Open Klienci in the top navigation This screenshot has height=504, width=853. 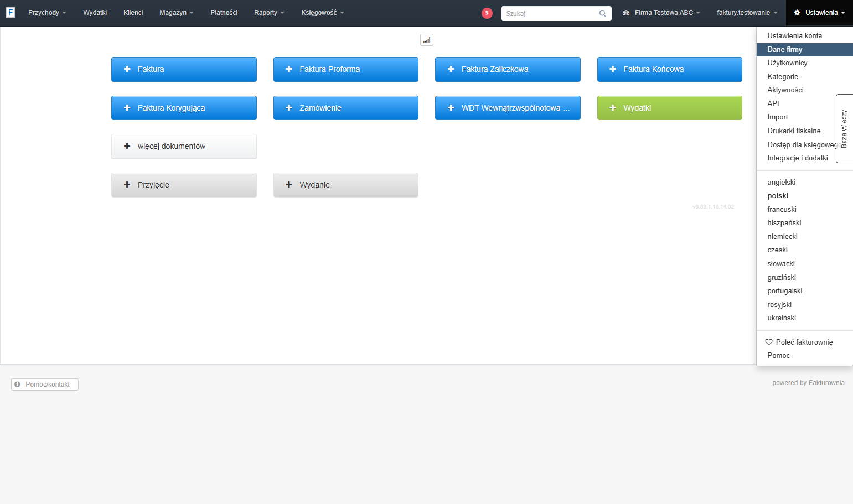coord(133,13)
